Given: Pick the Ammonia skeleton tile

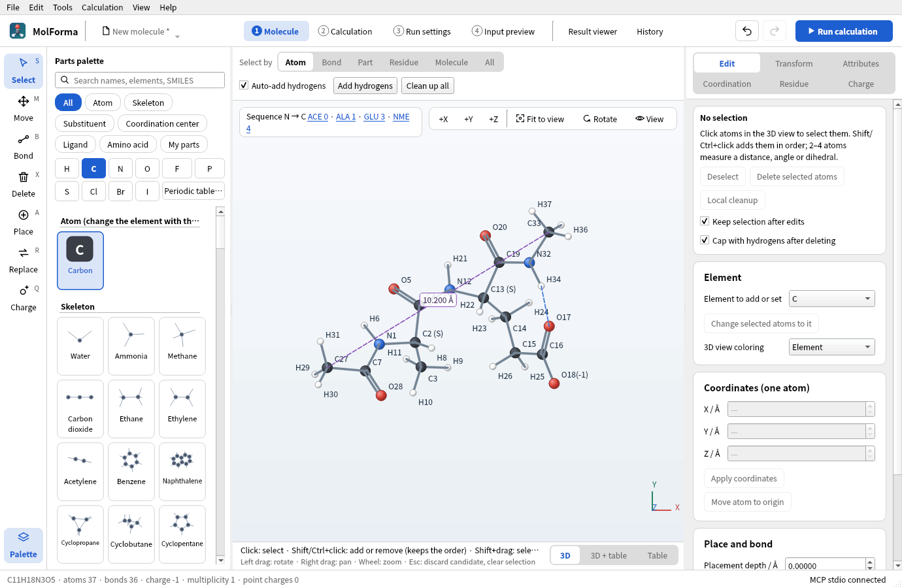Looking at the screenshot, I should tap(131, 346).
